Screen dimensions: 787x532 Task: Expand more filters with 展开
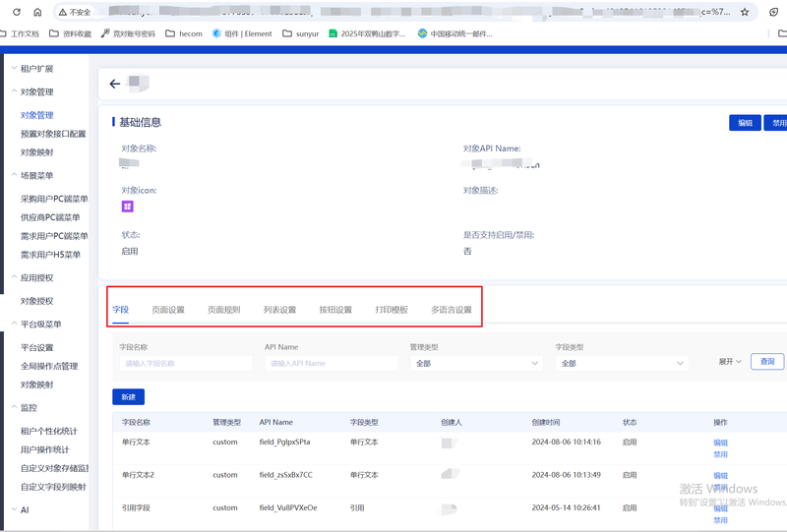pos(730,361)
